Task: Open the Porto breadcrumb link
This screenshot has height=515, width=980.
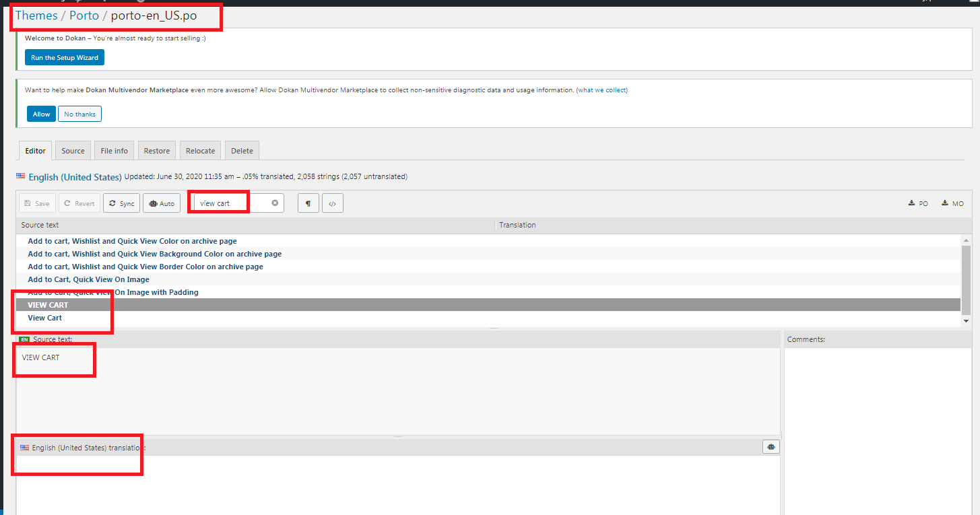Action: coord(84,15)
